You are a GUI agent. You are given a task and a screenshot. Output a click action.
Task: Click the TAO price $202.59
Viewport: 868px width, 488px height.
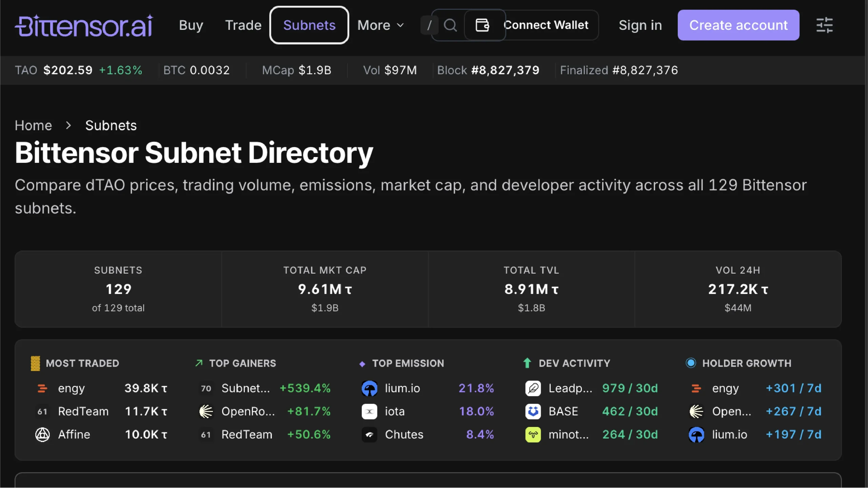(68, 70)
